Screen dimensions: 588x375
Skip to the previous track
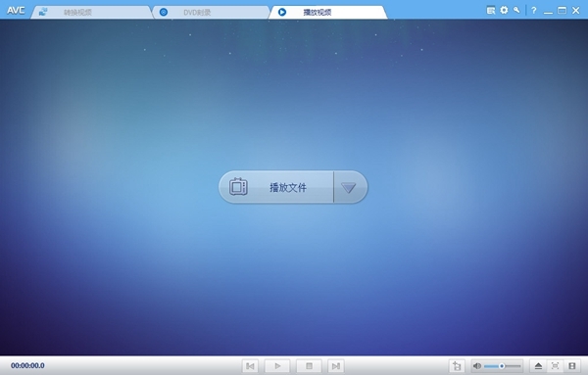250,366
